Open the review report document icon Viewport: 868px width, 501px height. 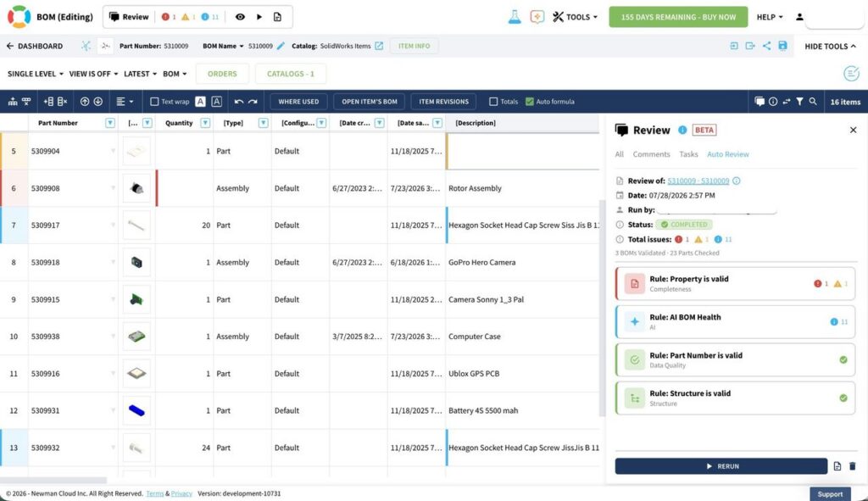[277, 17]
